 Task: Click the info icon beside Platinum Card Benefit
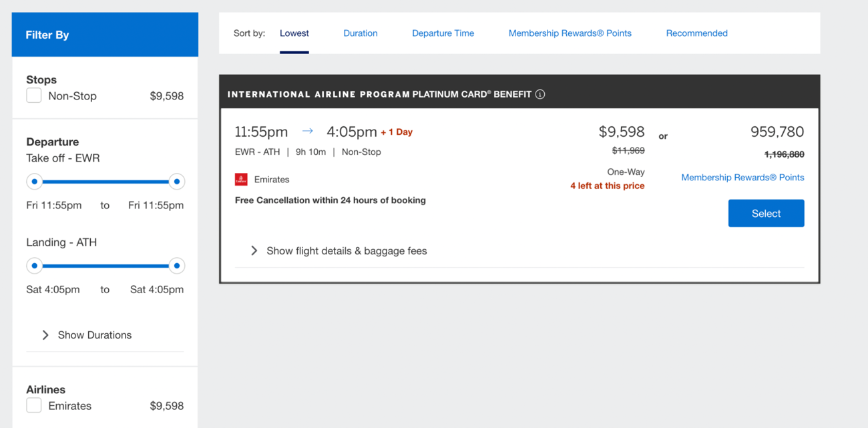click(540, 94)
